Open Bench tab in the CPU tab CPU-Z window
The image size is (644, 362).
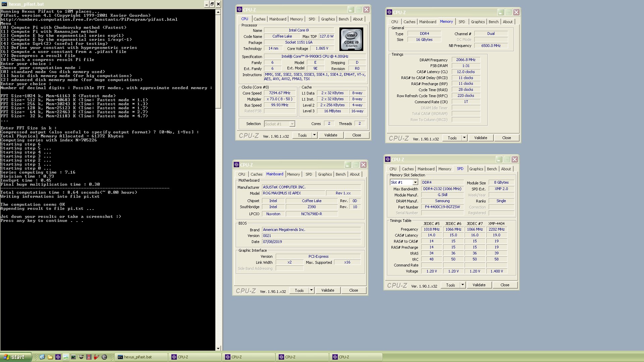coord(343,19)
